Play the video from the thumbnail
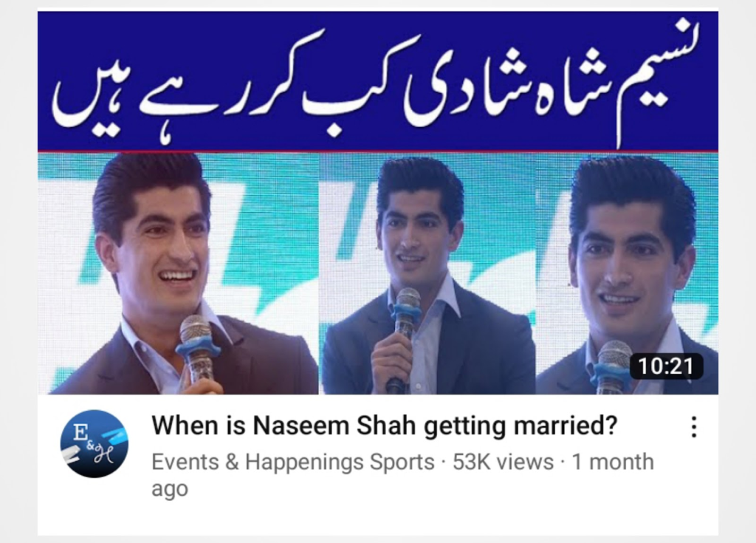The height and width of the screenshot is (543, 756). pos(378,202)
